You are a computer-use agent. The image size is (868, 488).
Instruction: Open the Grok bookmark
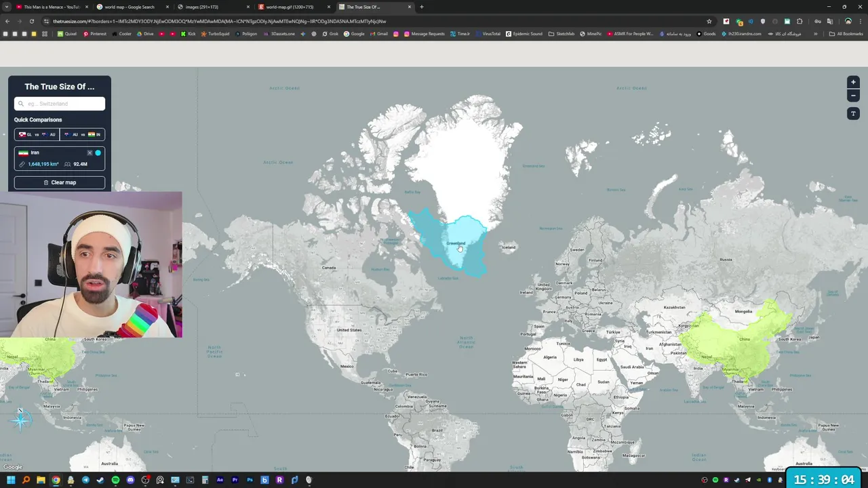(330, 34)
